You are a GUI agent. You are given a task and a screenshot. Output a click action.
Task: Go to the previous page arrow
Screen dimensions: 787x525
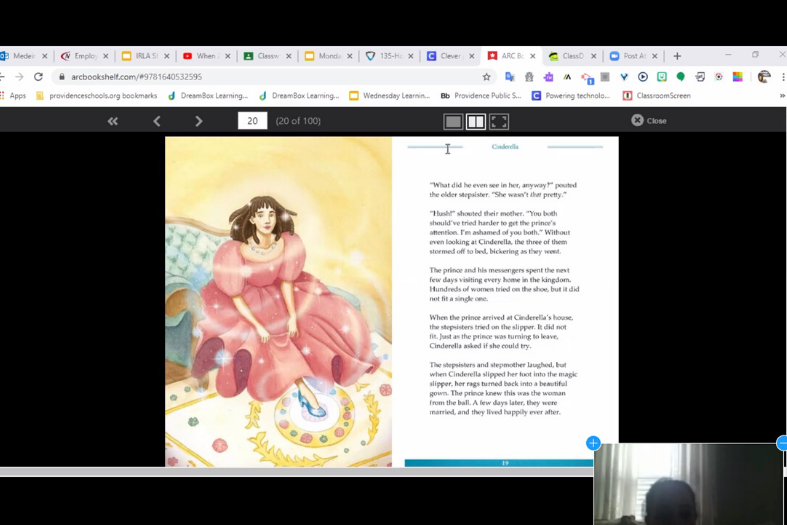157,121
